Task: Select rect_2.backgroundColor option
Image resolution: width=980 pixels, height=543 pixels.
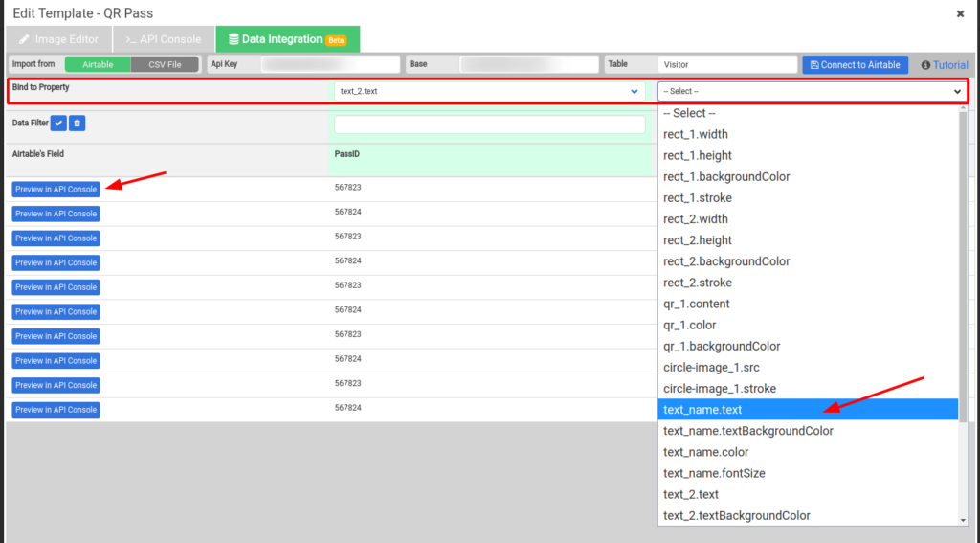Action: [x=808, y=262]
